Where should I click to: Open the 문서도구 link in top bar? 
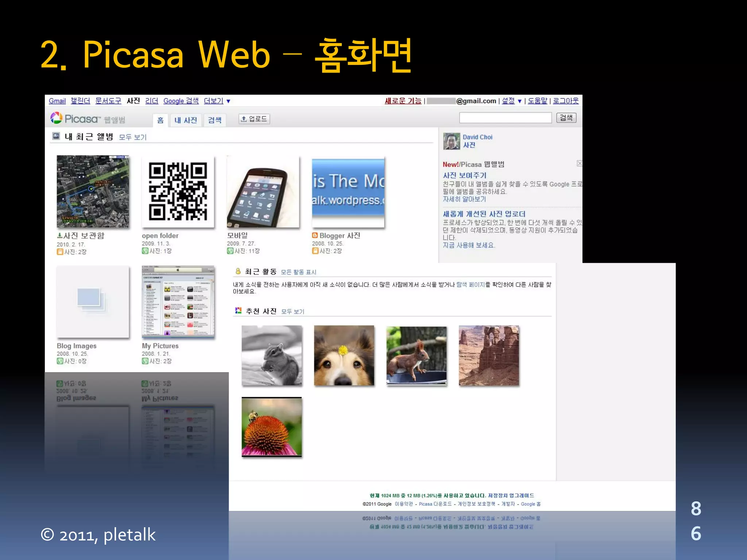point(108,101)
